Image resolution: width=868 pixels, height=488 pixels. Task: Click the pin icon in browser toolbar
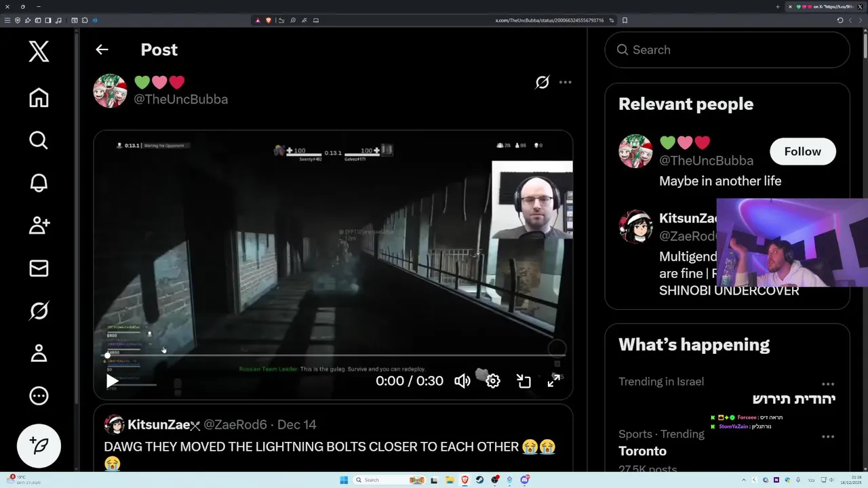(28, 20)
